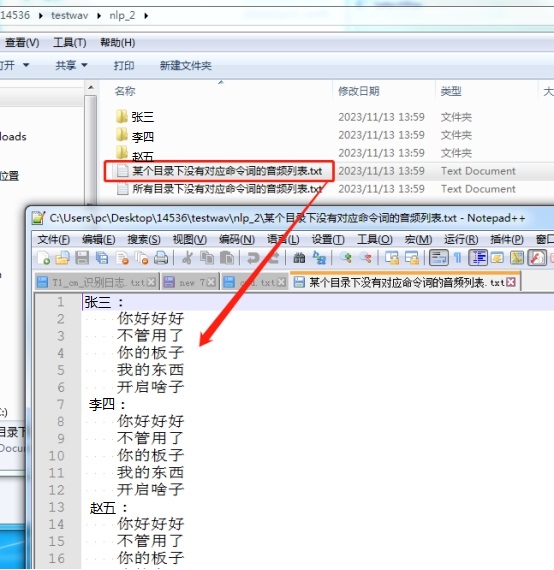Click the Undo arrow icon
554x570 pixels.
tap(253, 258)
